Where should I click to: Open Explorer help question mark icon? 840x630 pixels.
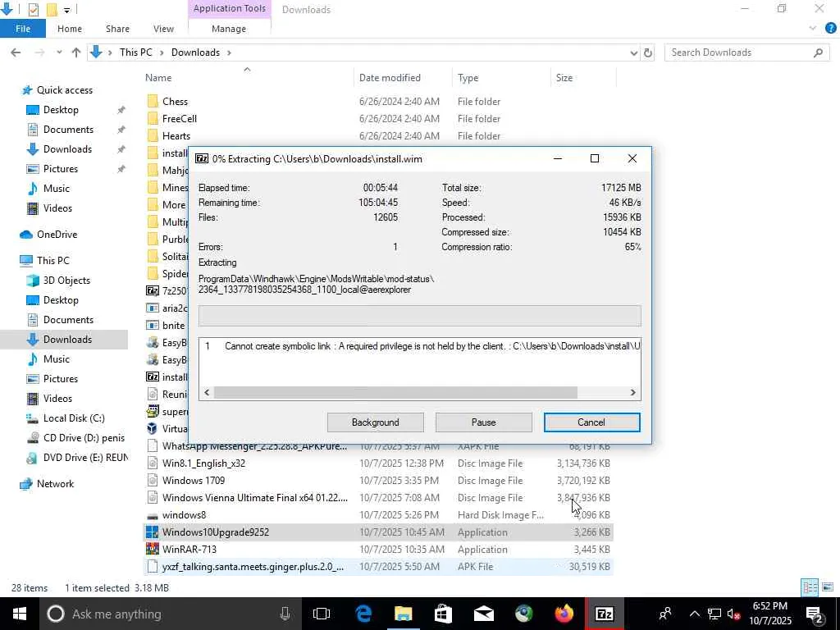pos(830,29)
